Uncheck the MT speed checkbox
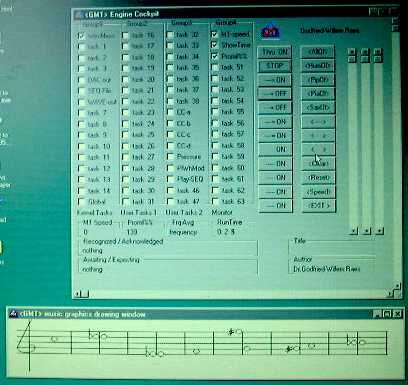 pos(214,34)
